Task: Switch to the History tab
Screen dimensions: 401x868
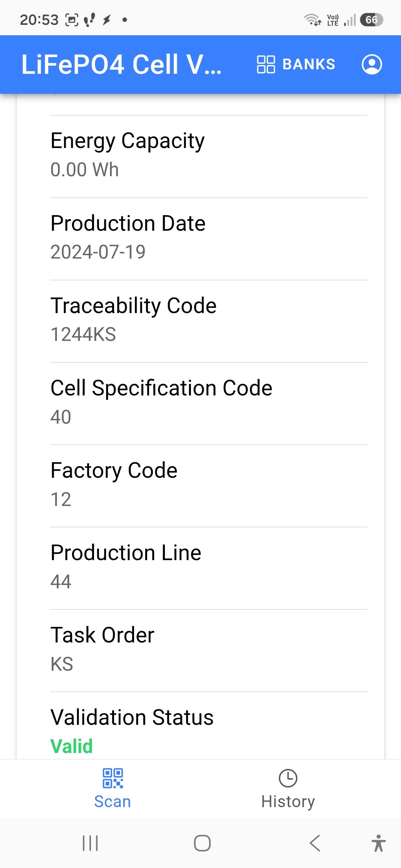Action: (x=288, y=788)
